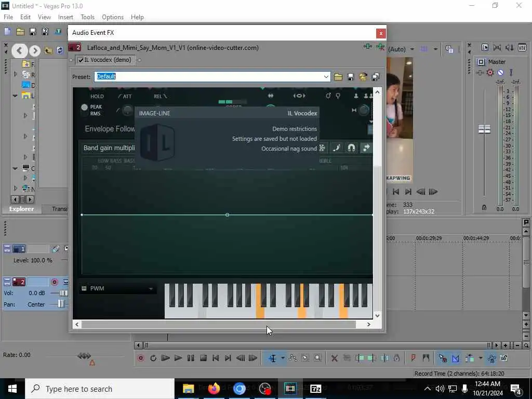Go to end of project

coord(228,358)
